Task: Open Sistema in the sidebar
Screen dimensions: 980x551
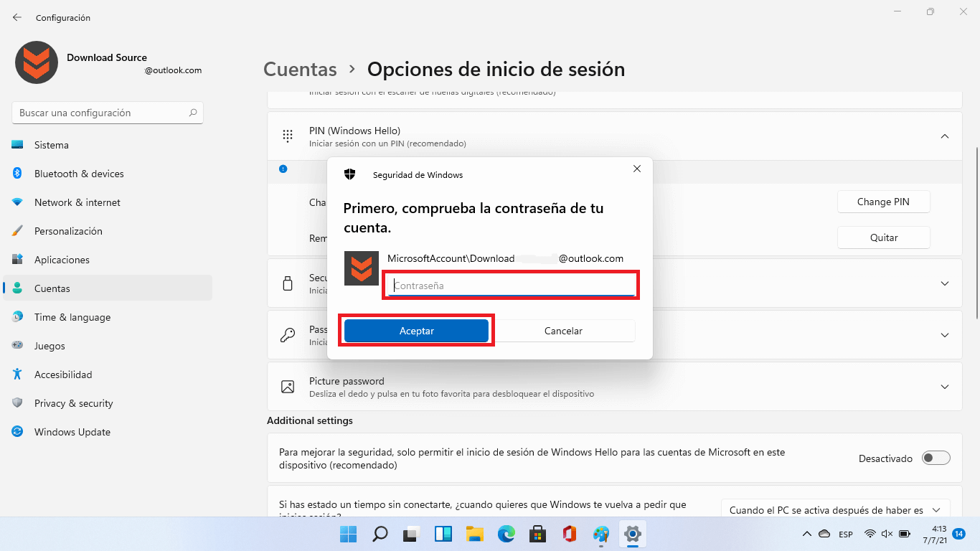Action: pyautogui.click(x=108, y=145)
